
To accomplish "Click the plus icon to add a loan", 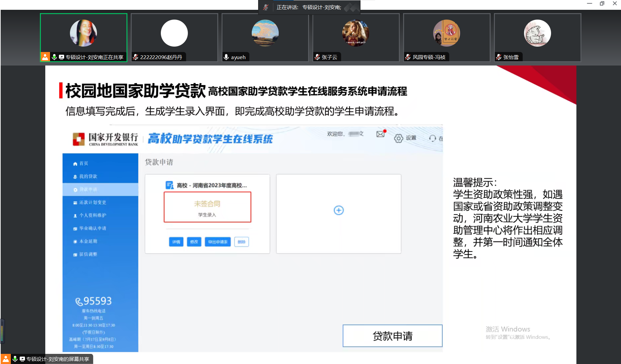I will (x=339, y=210).
